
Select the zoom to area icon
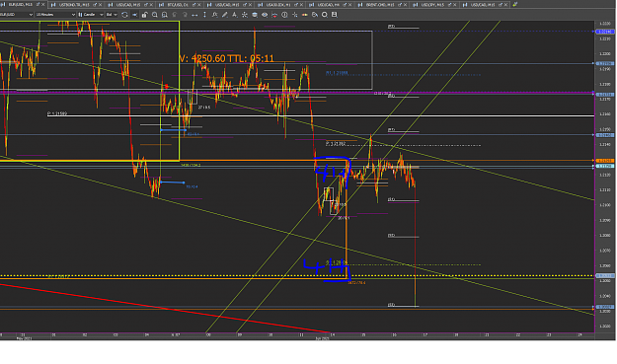tap(165, 15)
